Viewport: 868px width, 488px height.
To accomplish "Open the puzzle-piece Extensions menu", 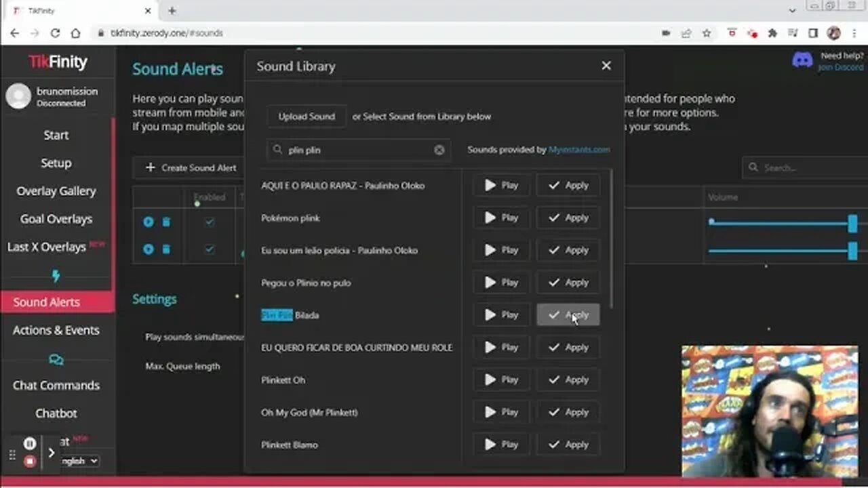I will (x=772, y=33).
